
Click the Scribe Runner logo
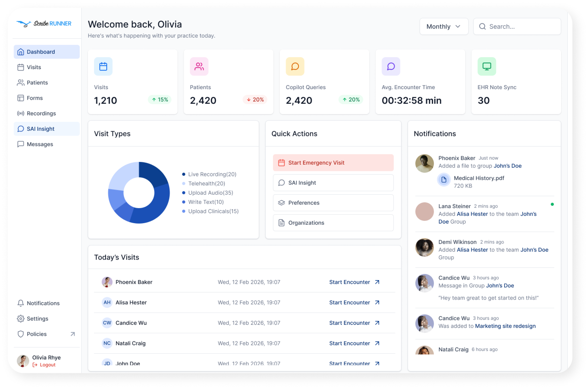(44, 23)
